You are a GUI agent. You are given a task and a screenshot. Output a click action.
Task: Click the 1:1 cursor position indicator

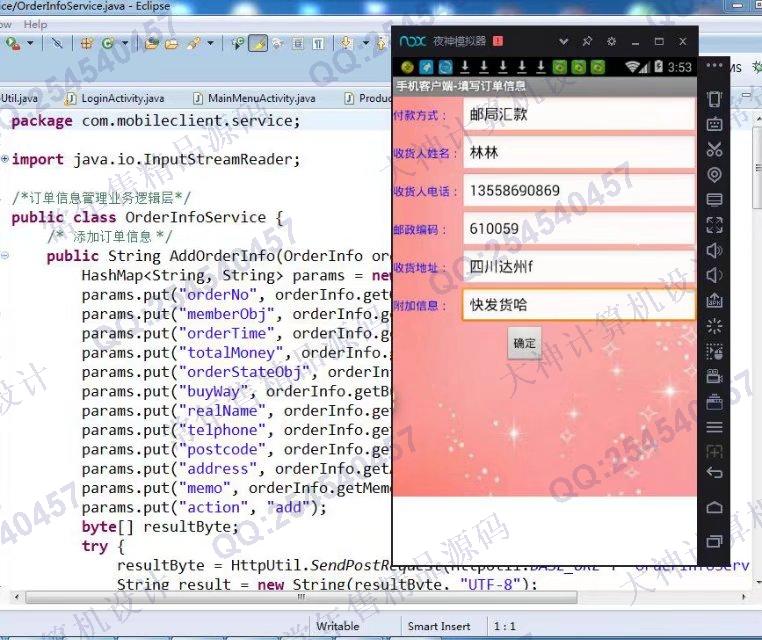click(x=505, y=626)
